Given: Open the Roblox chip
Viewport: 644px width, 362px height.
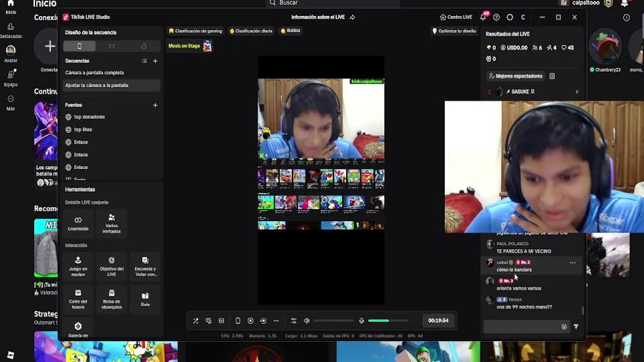Looking at the screenshot, I should pyautogui.click(x=290, y=31).
